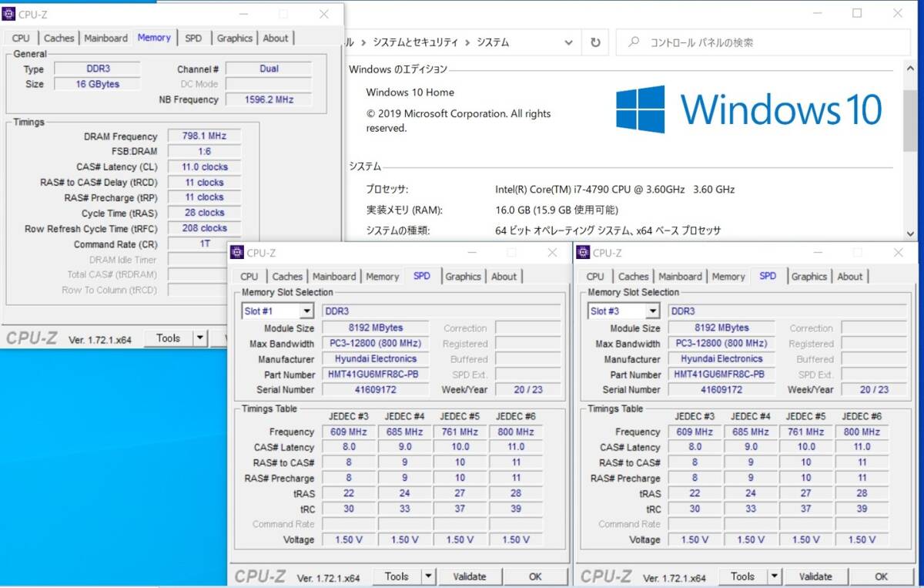
Task: Expand Tools dropdown arrow in Slot #1 window
Action: [x=428, y=576]
